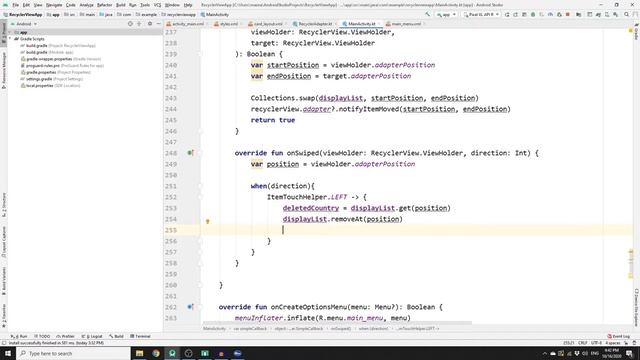Click the Android Studio taskbar icon
The image size is (640, 360).
[x=172, y=353]
